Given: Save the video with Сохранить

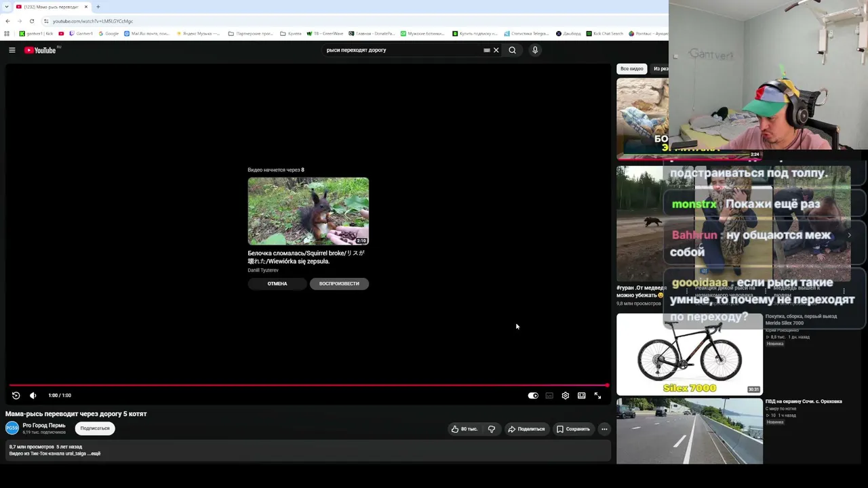Looking at the screenshot, I should click(573, 429).
